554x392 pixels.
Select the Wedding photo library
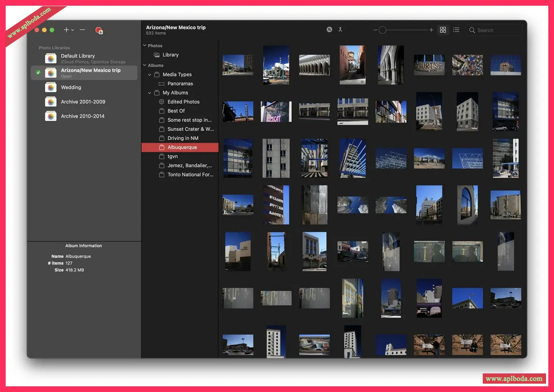tap(71, 88)
